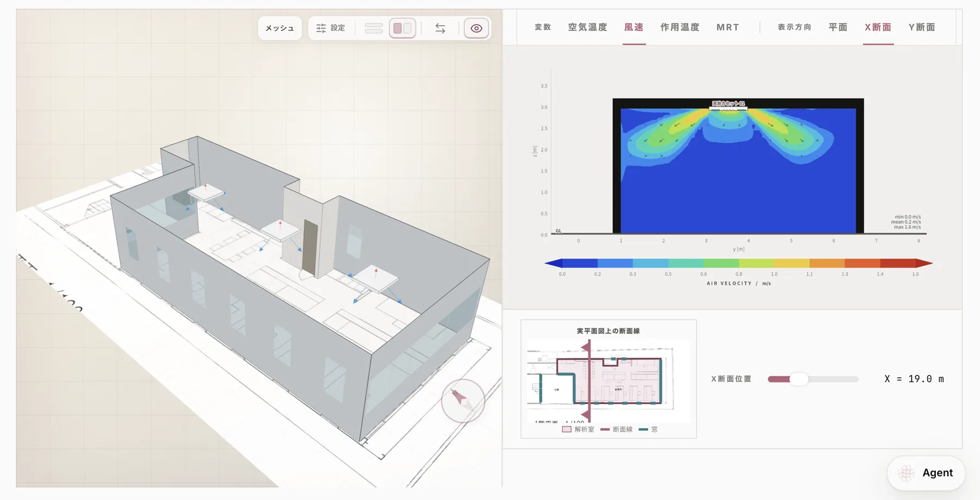Viewport: 980px width, 500px height.
Task: Click the メッシュ button
Action: 280,28
